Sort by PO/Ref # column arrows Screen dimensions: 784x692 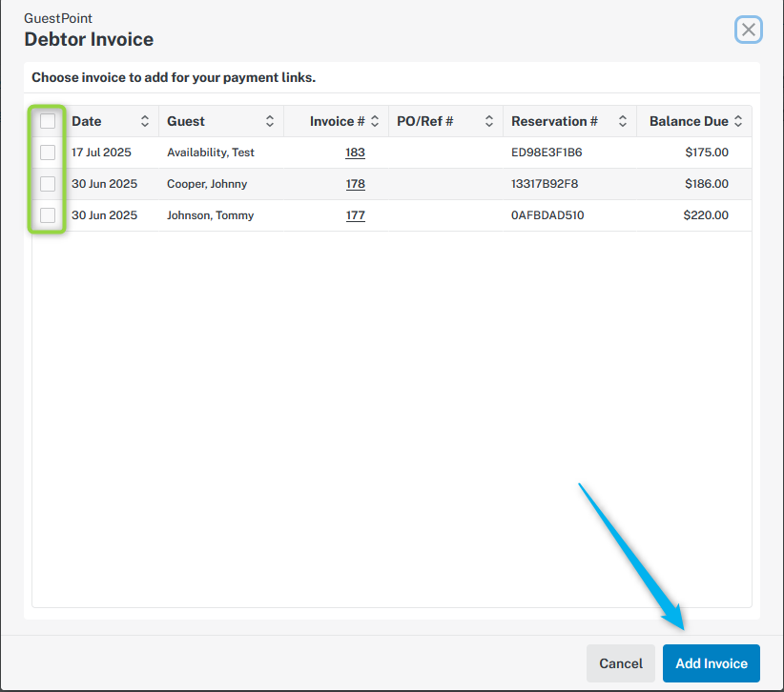click(489, 121)
